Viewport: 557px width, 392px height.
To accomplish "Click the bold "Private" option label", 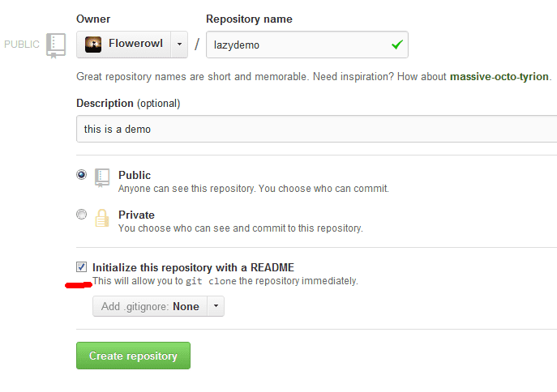I will (136, 215).
